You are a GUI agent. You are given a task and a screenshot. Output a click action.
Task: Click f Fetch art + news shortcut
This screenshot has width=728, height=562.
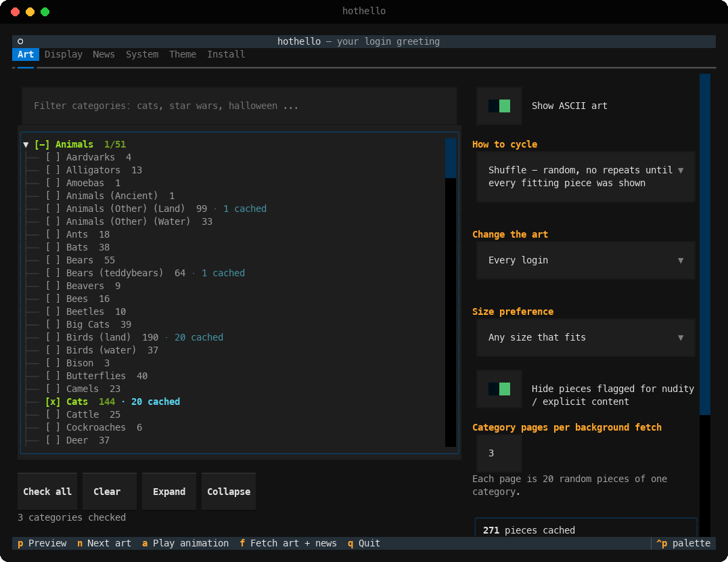pos(288,543)
